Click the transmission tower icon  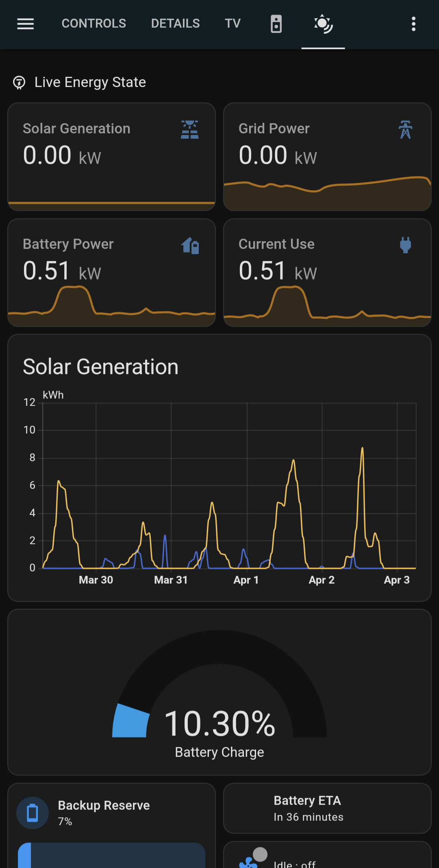click(405, 130)
